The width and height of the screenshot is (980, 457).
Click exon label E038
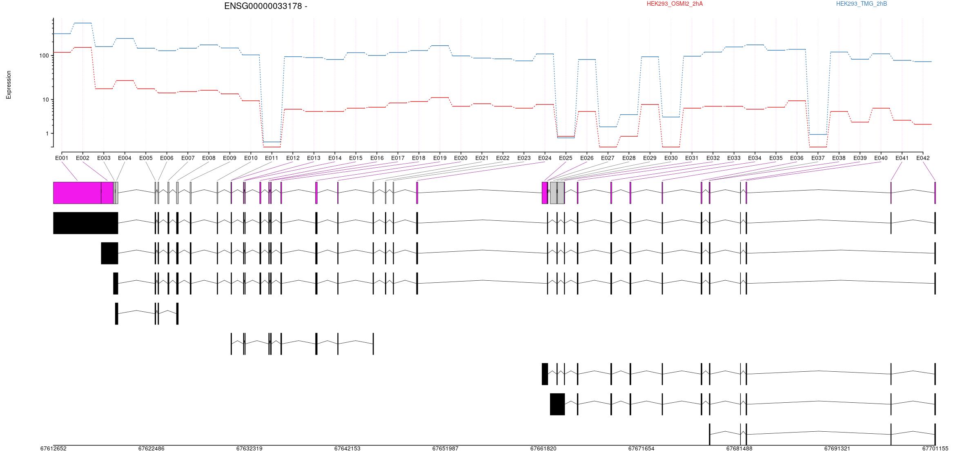coord(839,158)
